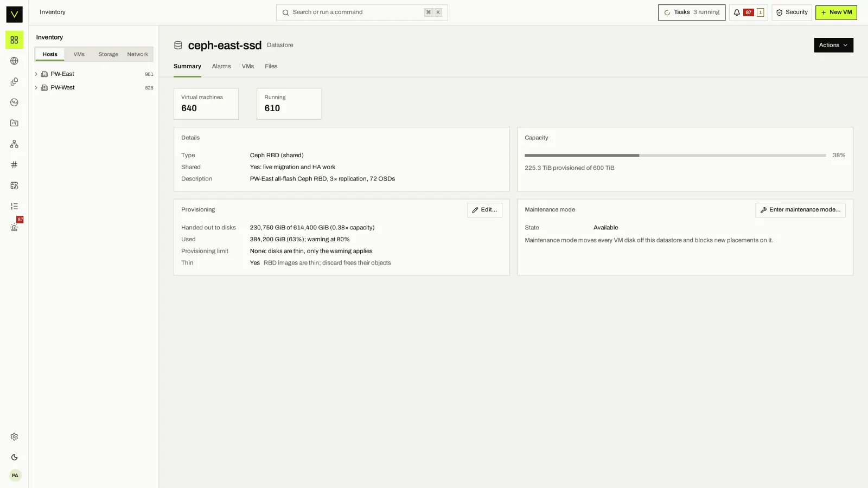Click the V logo in top corner
The height and width of the screenshot is (488, 868).
coord(14,14)
